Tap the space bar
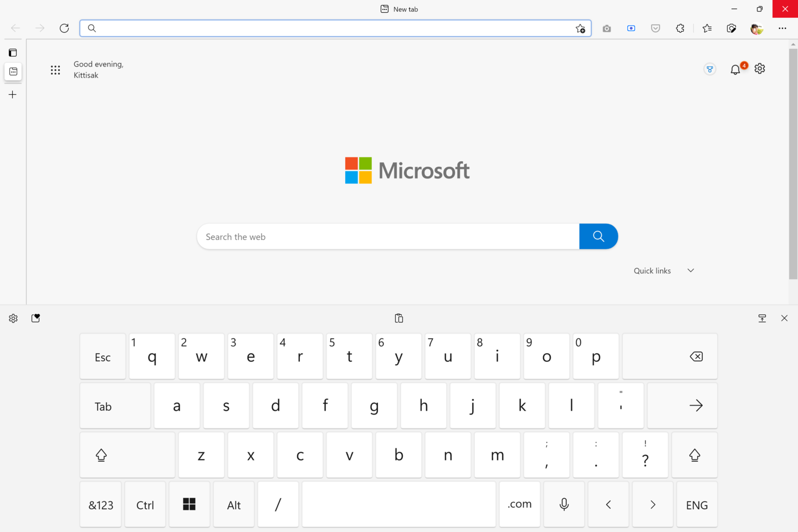Screen dimensions: 798x532 click(x=399, y=504)
